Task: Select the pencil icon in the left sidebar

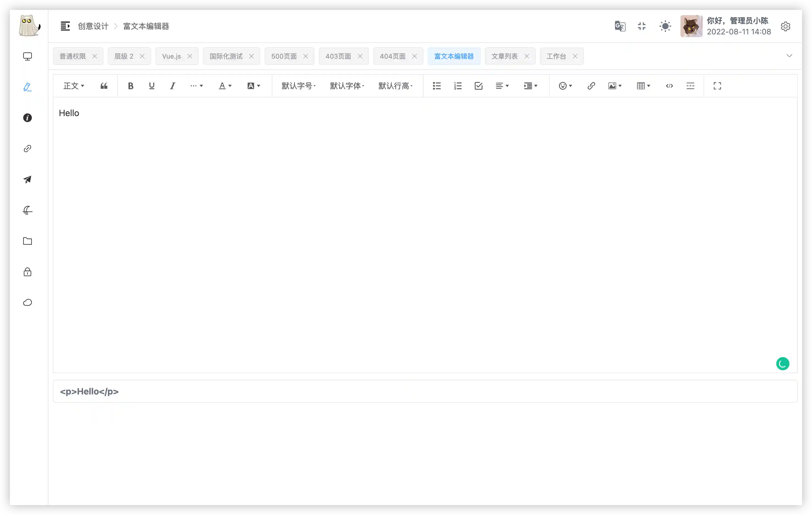Action: [27, 87]
